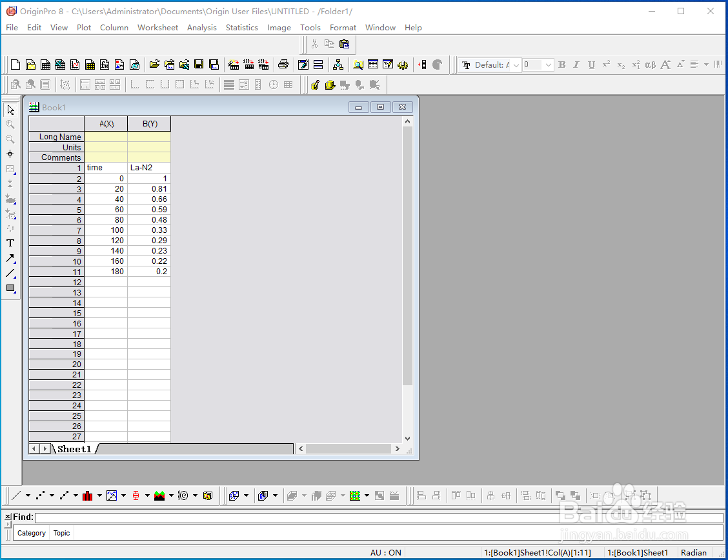This screenshot has height=560, width=728.
Task: Expand the text alignment dropdown arrow
Action: click(x=706, y=65)
